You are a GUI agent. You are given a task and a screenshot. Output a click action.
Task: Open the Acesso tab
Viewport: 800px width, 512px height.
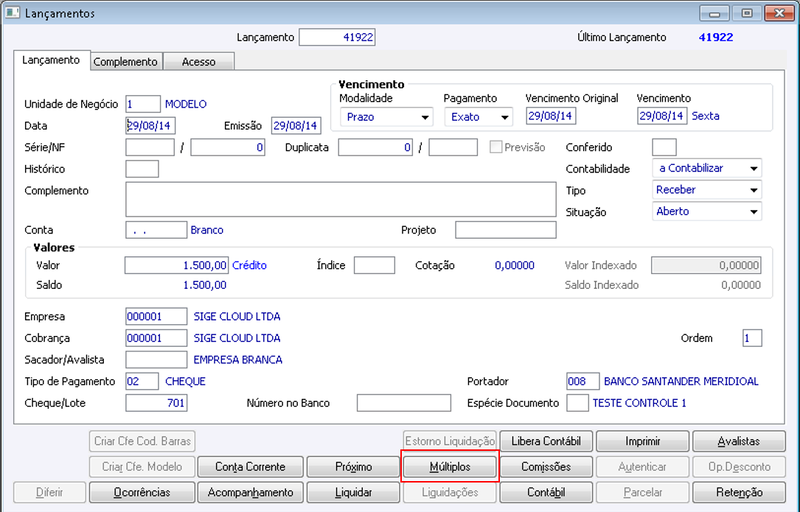199,62
